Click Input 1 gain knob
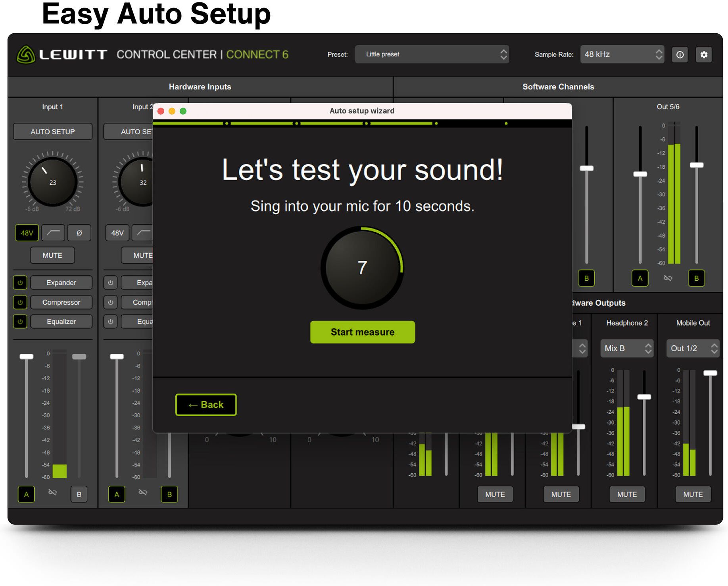 coord(53,182)
